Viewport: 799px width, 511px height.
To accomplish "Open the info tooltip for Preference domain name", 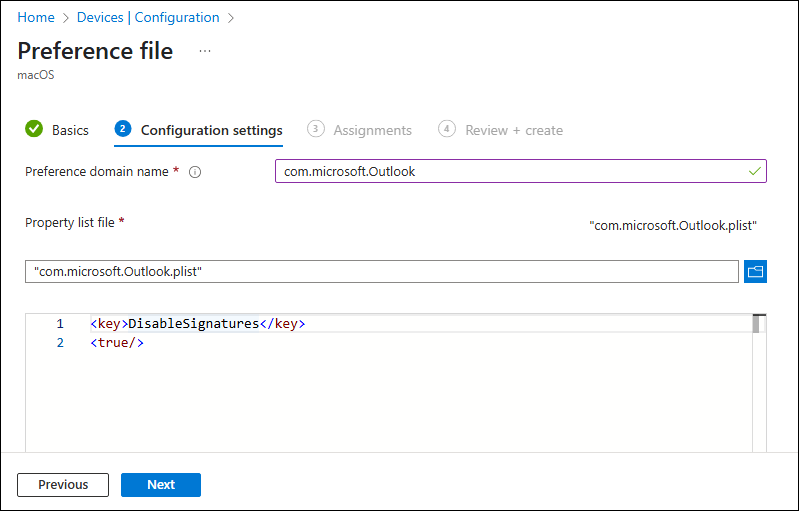I will (x=195, y=172).
